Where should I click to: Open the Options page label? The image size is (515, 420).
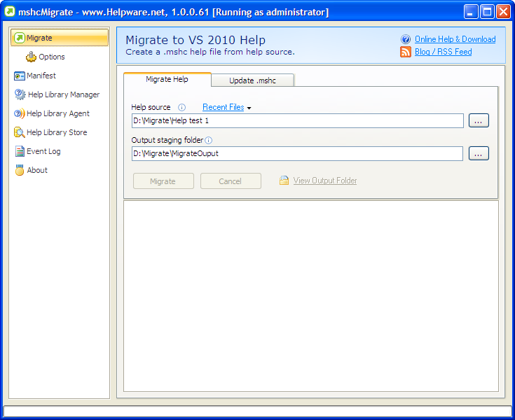click(x=52, y=57)
